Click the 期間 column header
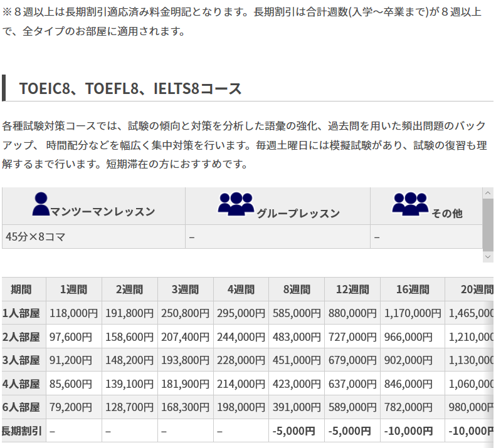The width and height of the screenshot is (496, 448). click(20, 289)
